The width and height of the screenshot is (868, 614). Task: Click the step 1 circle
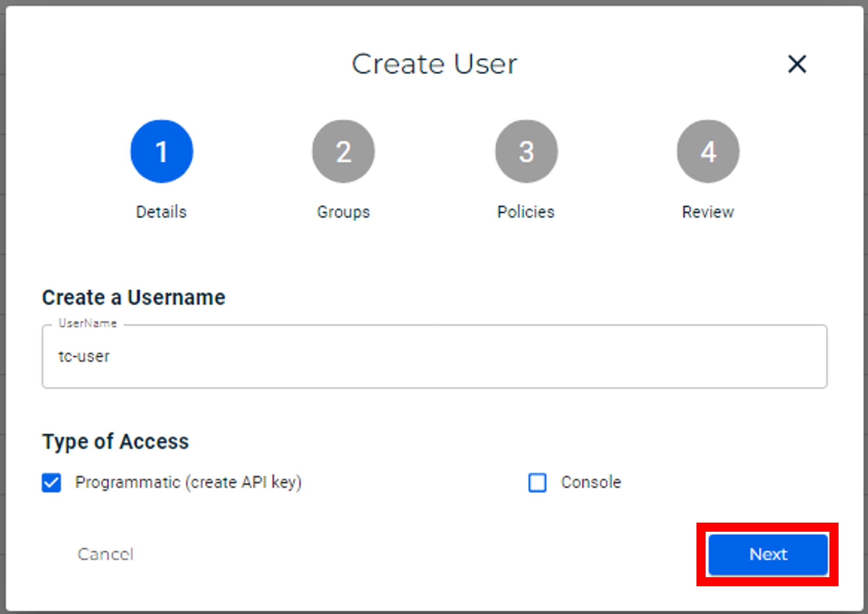[162, 152]
